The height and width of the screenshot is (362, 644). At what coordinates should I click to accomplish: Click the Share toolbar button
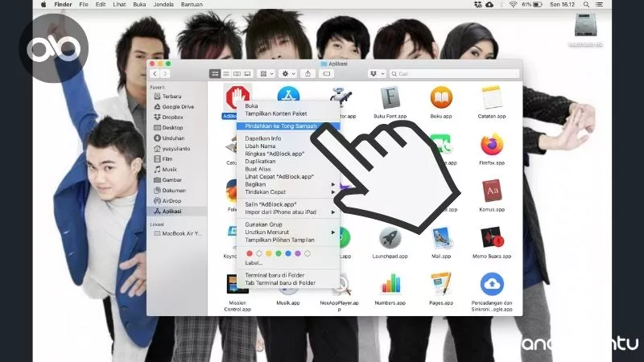(x=308, y=74)
